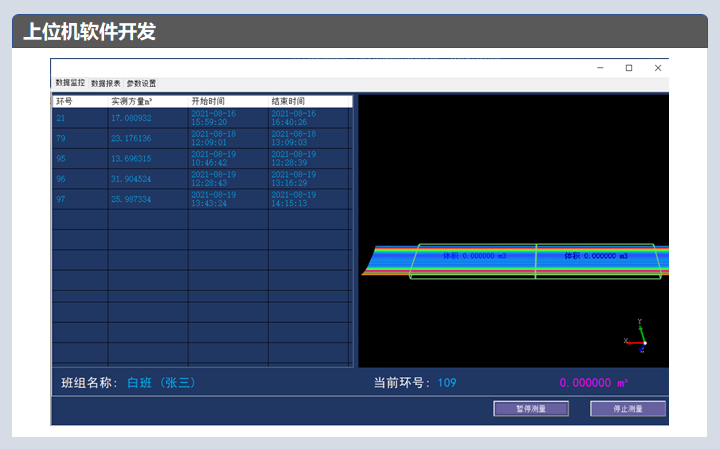Click end time 2021-08-19 12:28:39
720x449 pixels.
[309, 158]
